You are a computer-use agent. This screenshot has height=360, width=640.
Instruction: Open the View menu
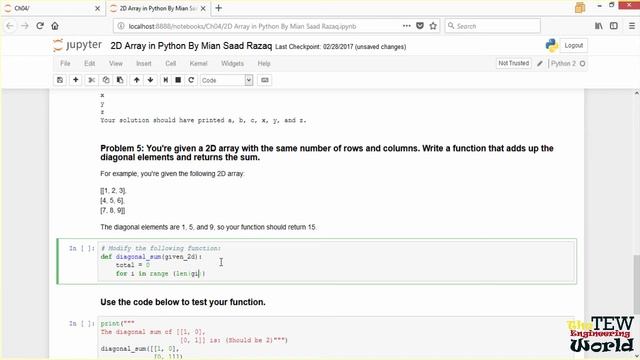(x=116, y=64)
